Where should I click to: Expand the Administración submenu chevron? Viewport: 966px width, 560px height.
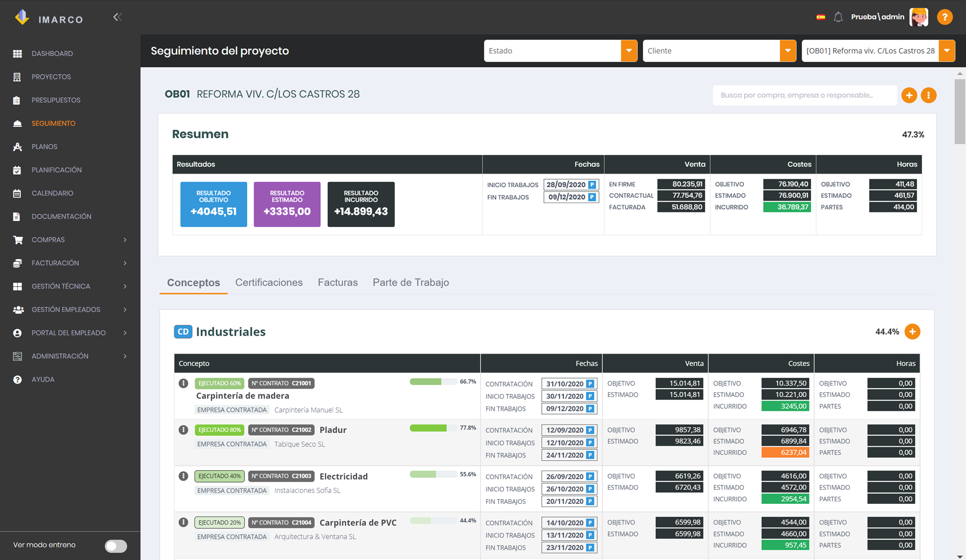[x=125, y=356]
